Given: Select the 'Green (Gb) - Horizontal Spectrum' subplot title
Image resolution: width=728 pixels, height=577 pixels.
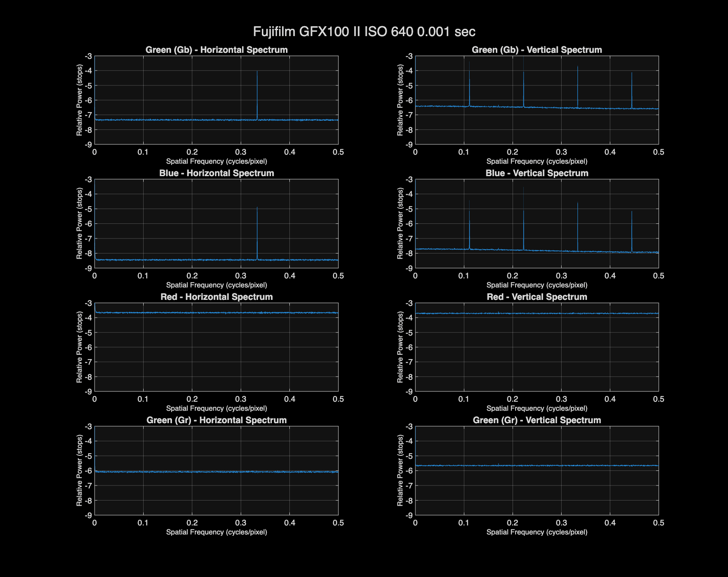Looking at the screenshot, I should tap(216, 50).
